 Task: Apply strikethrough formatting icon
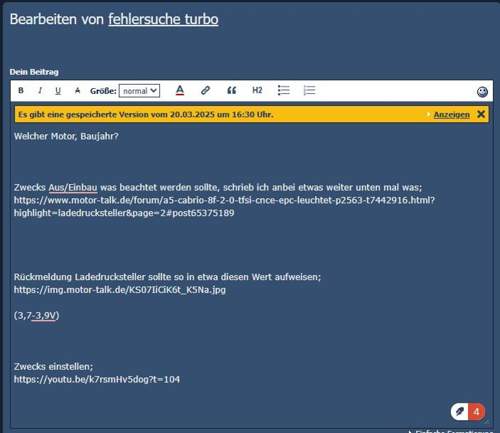77,90
